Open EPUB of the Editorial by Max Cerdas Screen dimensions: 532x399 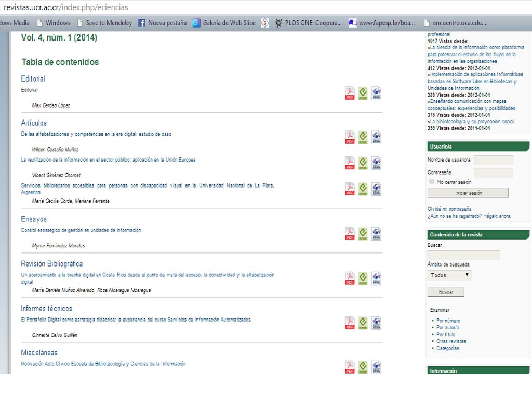point(363,94)
